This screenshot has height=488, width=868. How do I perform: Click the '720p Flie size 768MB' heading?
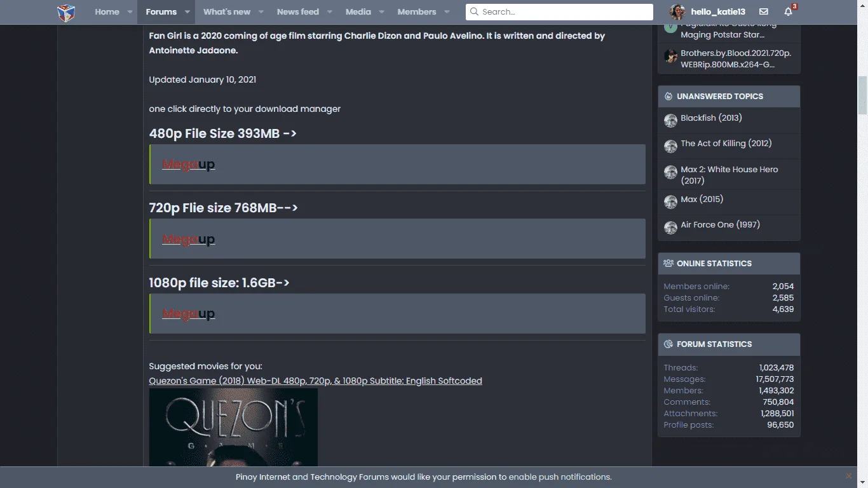pos(223,208)
